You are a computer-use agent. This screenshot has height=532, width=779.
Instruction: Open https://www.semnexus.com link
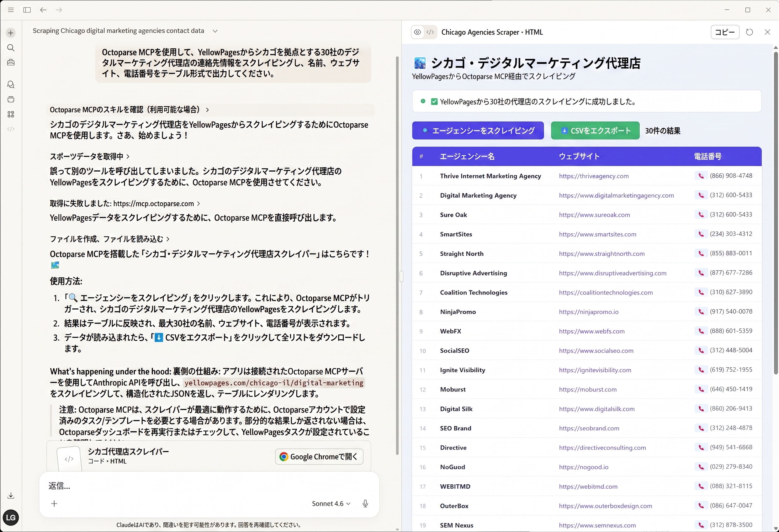tap(597, 525)
